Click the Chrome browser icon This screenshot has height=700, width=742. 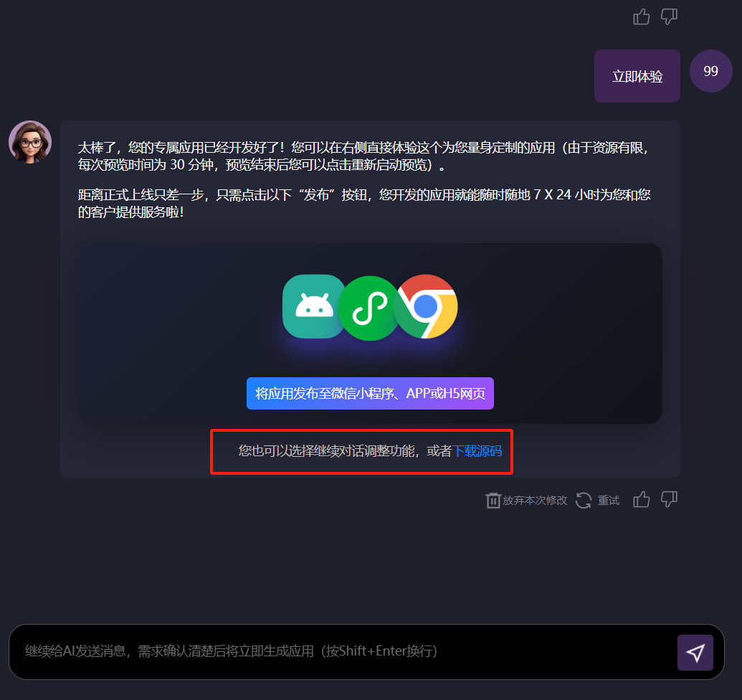coord(425,306)
